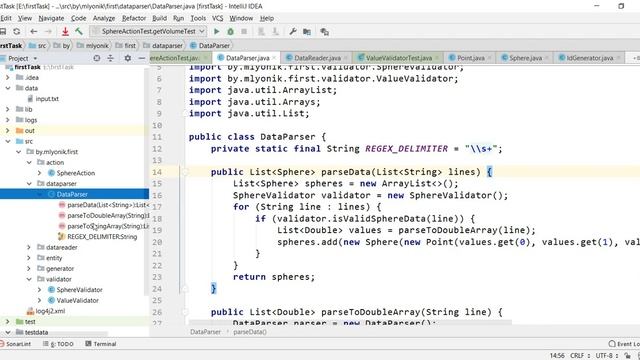Click the gray Stop square icon
Viewport: 640px width, 360px height.
click(x=244, y=31)
